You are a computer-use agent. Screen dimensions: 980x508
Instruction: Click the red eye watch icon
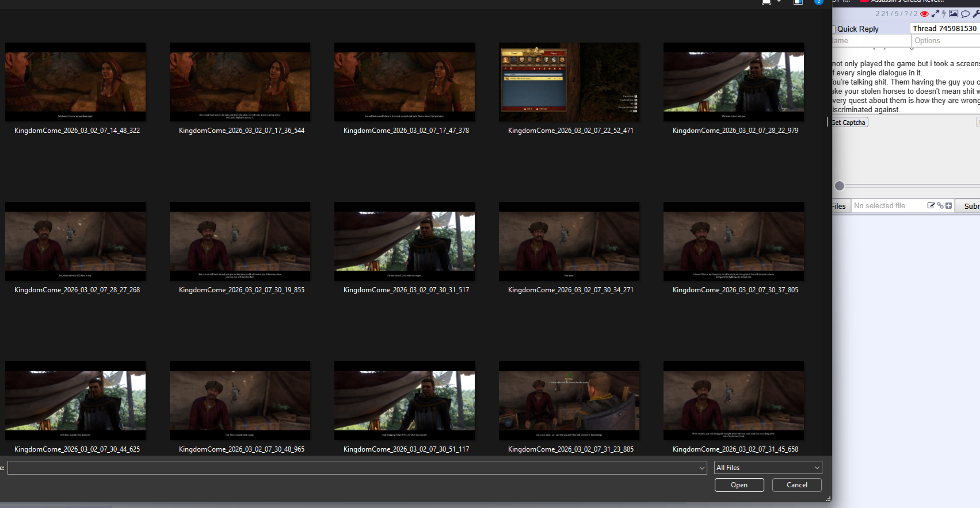point(924,14)
